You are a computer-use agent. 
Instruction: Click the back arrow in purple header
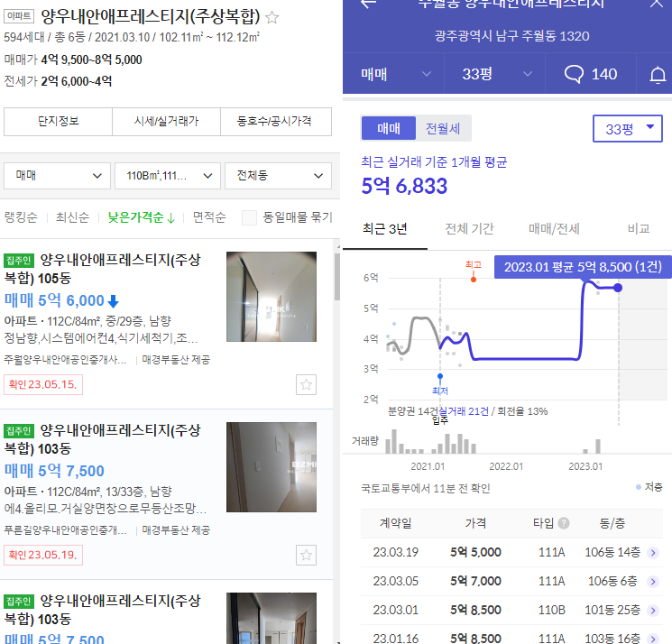coord(368,4)
